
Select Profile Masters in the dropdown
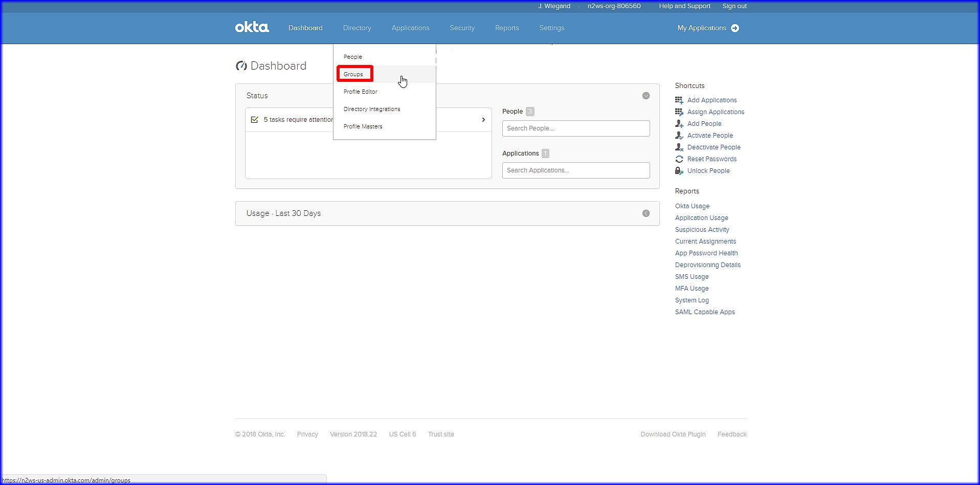[363, 126]
